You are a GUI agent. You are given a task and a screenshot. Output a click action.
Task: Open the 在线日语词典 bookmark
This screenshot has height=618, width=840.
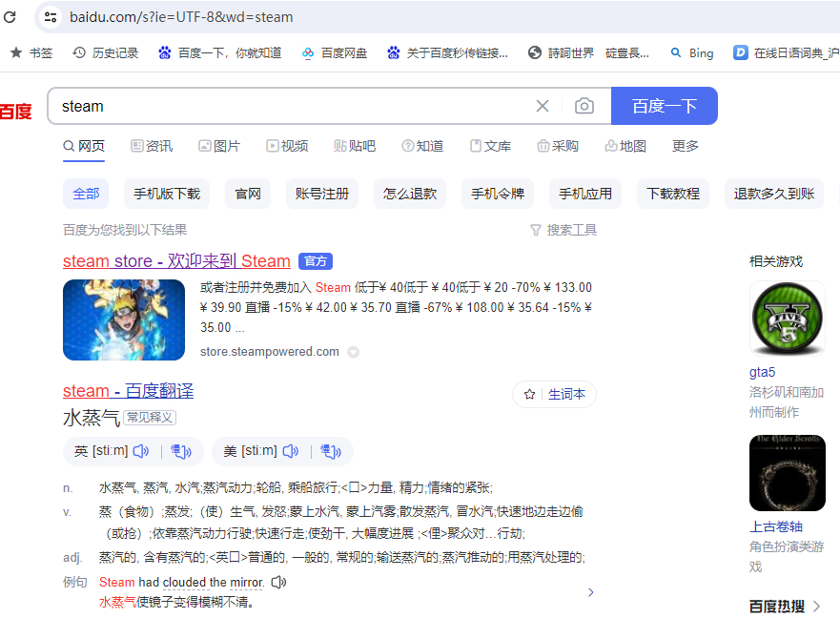click(786, 53)
